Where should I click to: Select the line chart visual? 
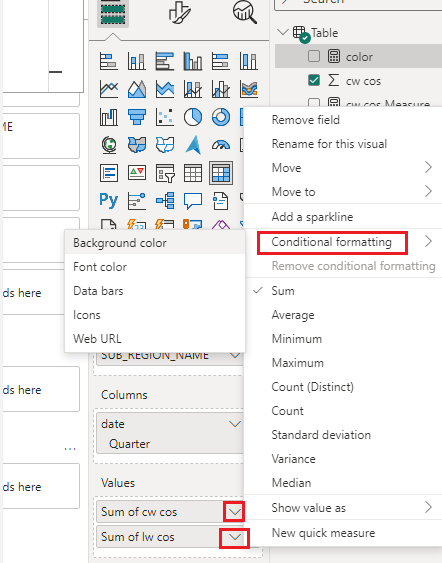109,89
